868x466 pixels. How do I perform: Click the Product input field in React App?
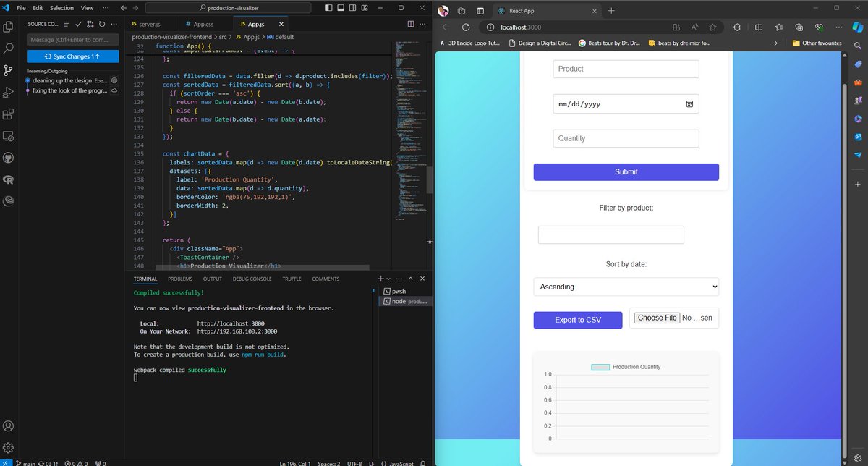[x=626, y=69]
